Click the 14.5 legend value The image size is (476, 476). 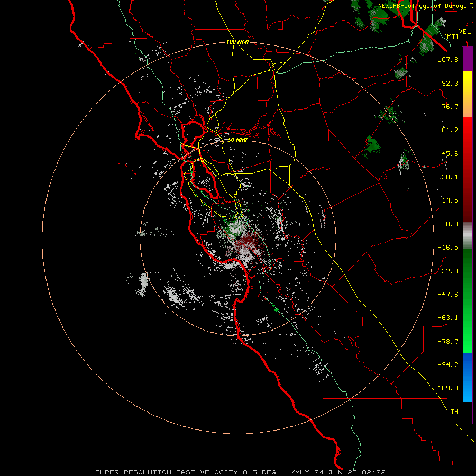pyautogui.click(x=450, y=200)
